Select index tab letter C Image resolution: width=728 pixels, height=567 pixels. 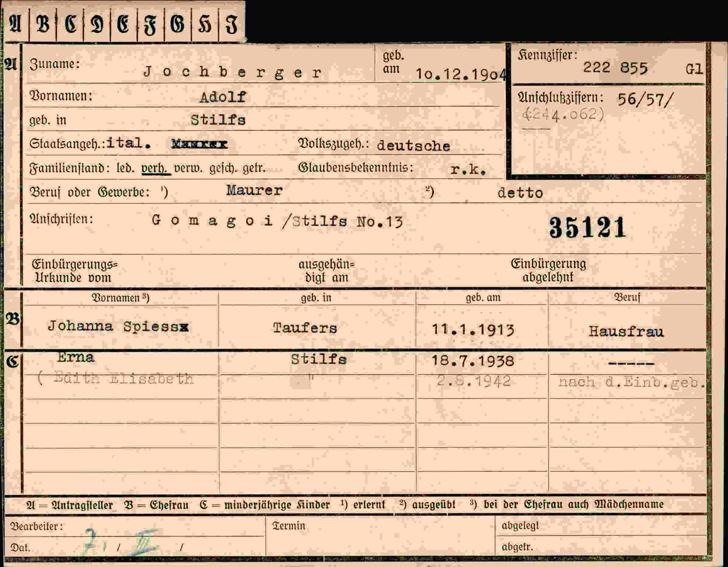(70, 24)
